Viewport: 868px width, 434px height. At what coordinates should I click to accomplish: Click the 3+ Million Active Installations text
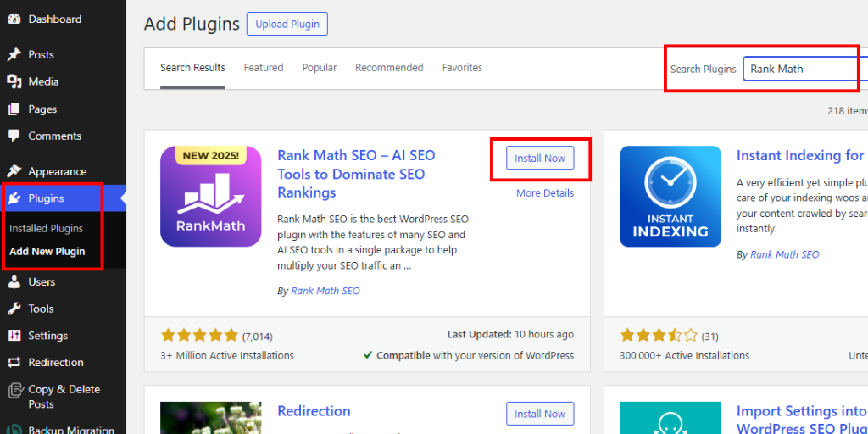pos(227,355)
